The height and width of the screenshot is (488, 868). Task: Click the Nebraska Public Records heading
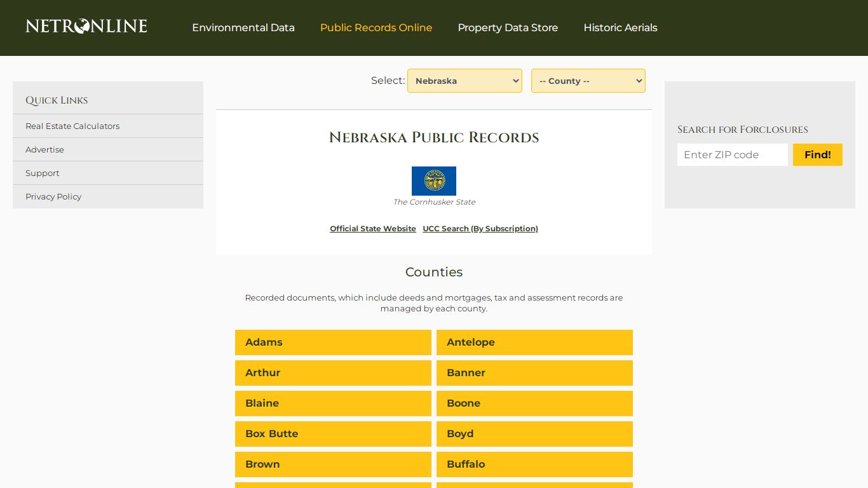434,137
